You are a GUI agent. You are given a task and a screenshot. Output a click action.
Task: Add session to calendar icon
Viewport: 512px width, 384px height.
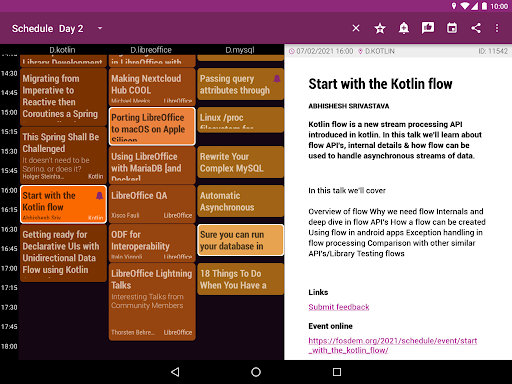tap(452, 28)
